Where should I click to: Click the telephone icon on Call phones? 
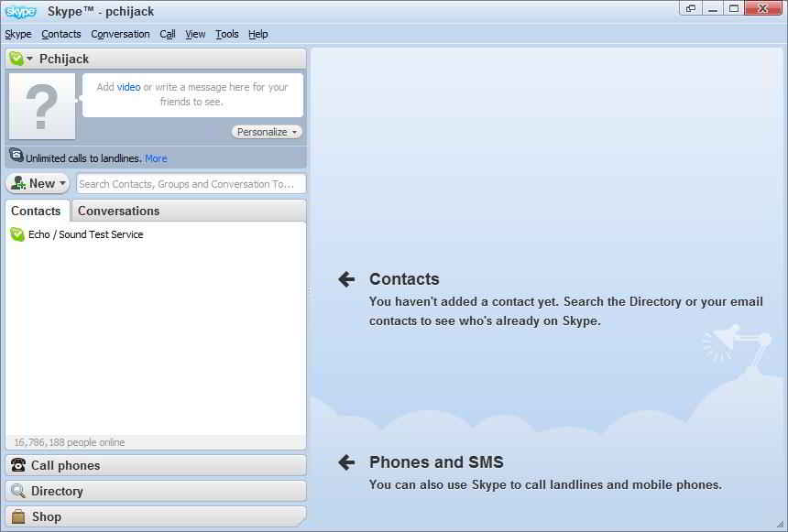coord(18,465)
